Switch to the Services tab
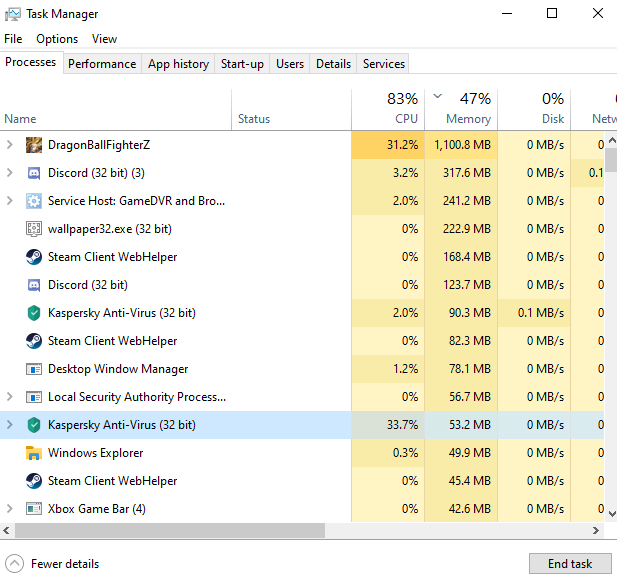Viewport: 624px width, 576px height. point(383,64)
